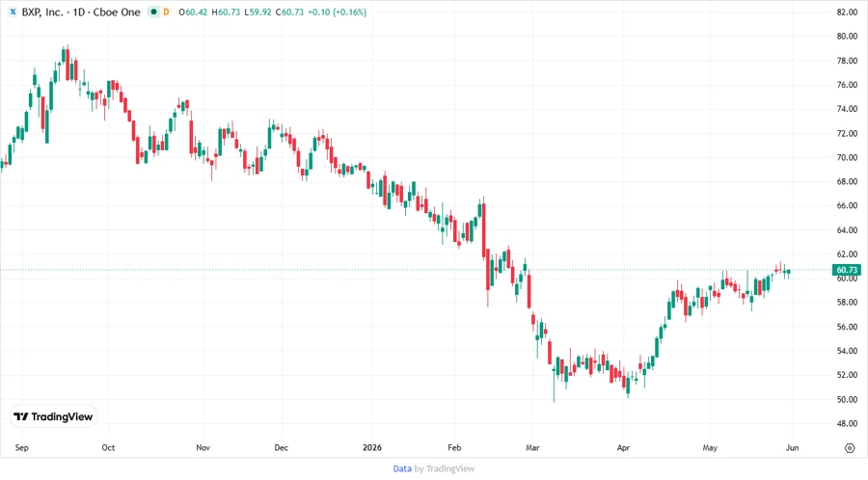The height and width of the screenshot is (480, 868).
Task: Click the TradingView logo badge
Action: click(x=53, y=416)
